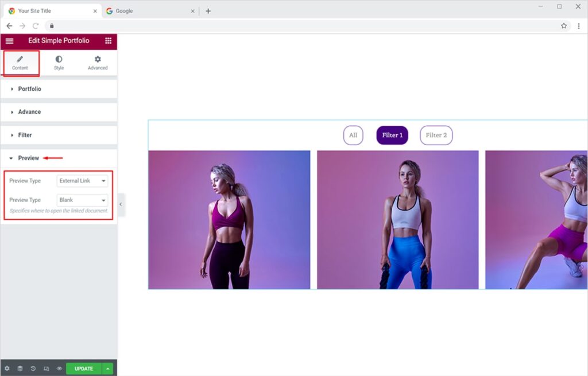This screenshot has height=376, width=588.
Task: Select the Filter 2 pill
Action: pos(436,135)
